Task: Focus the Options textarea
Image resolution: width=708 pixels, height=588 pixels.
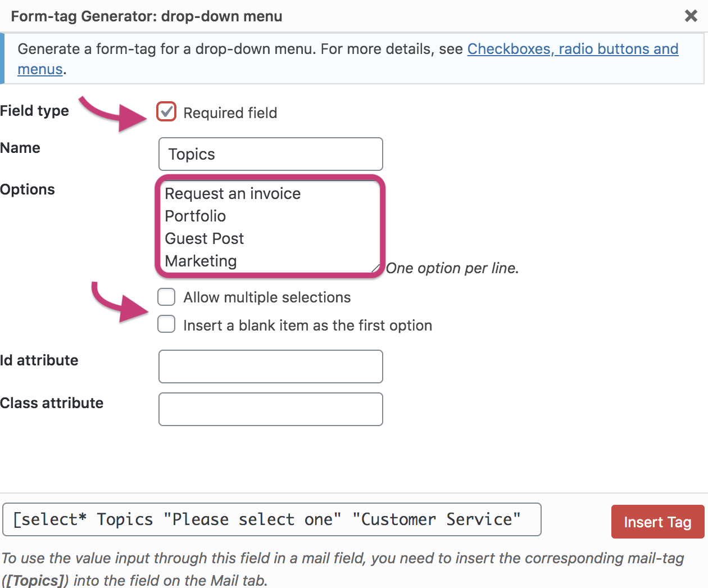Action: [270, 227]
